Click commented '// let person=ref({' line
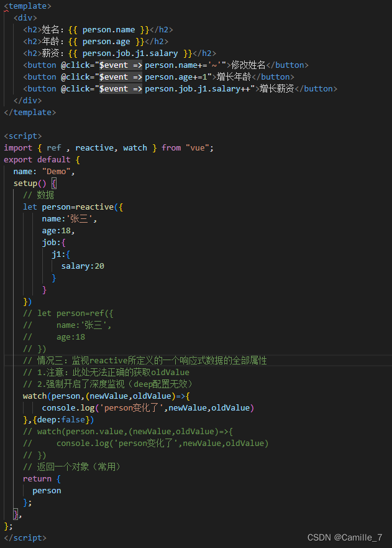The image size is (392, 548). click(x=68, y=313)
